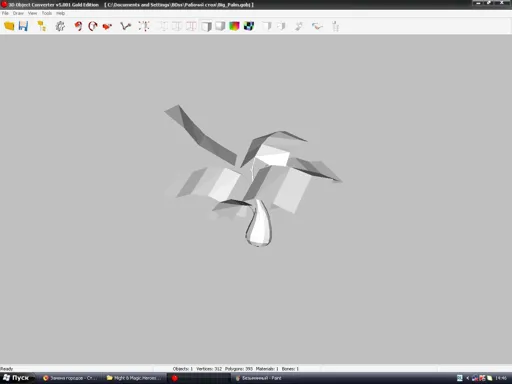Viewport: 512px width, 384px height.
Task: Select the solid grey cube shading icon
Action: 220,26
